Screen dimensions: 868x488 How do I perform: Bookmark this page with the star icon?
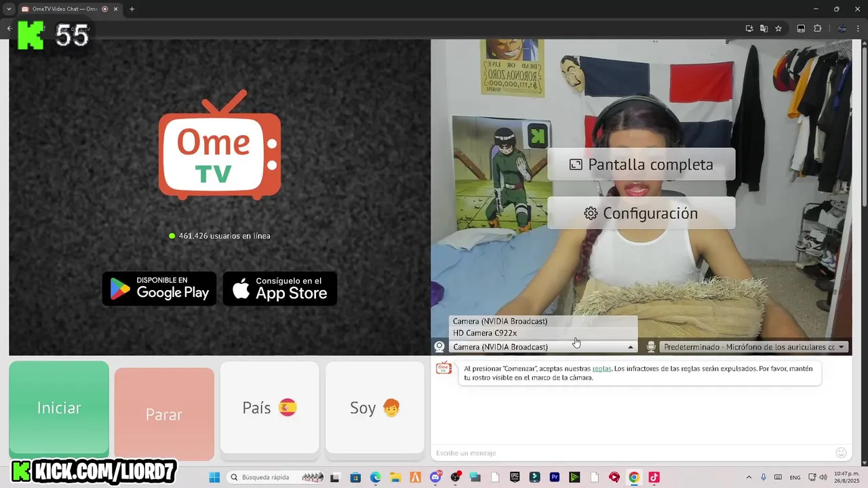tap(778, 28)
